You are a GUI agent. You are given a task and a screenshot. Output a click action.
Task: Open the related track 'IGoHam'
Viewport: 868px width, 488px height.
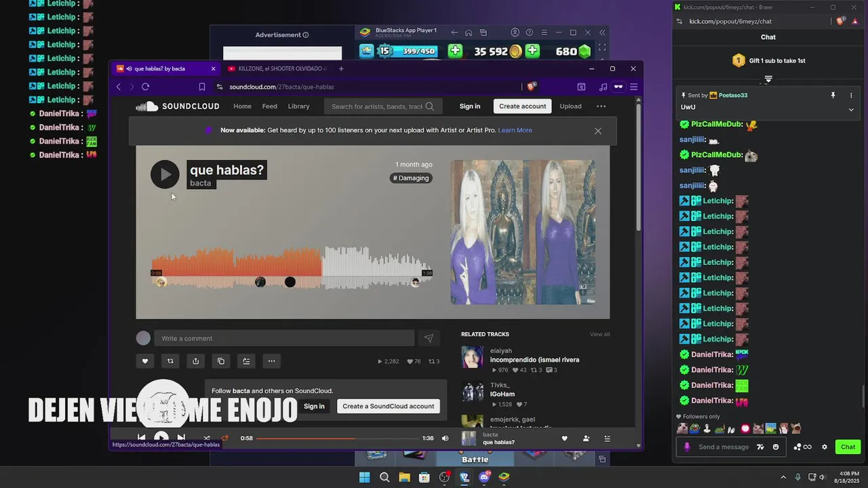point(502,394)
